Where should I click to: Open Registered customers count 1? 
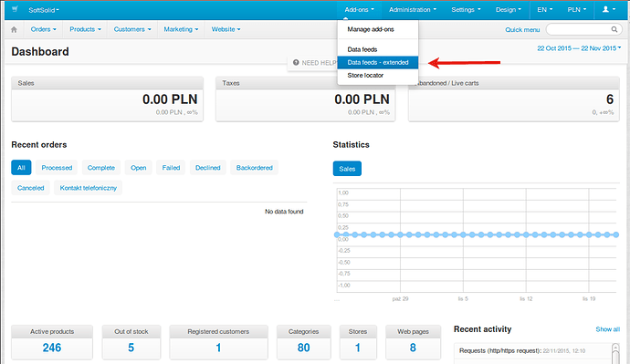(x=218, y=348)
